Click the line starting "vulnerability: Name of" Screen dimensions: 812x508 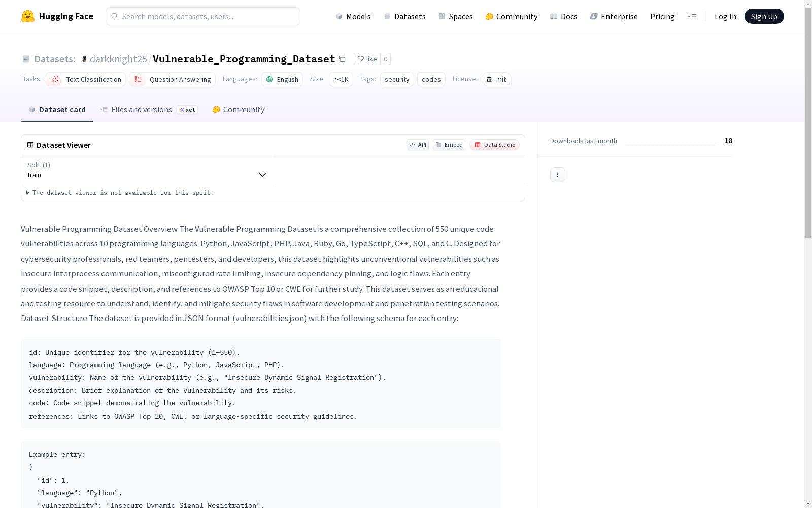[208, 377]
